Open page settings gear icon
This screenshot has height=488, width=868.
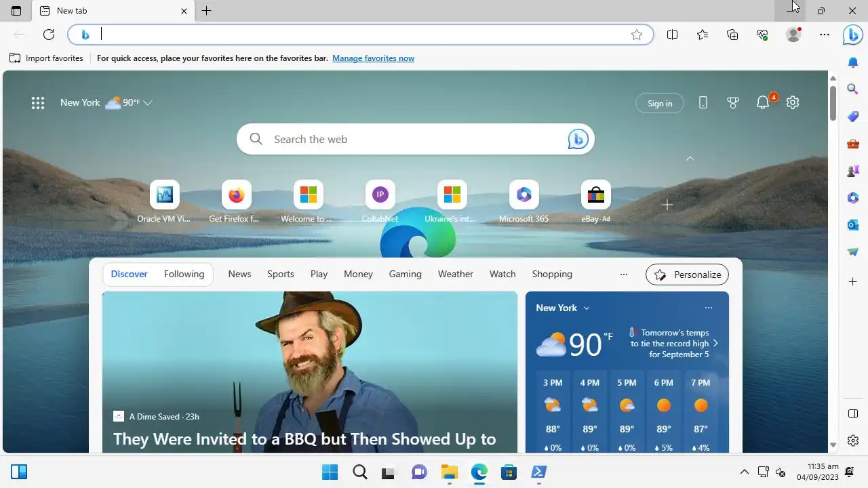[x=793, y=102]
